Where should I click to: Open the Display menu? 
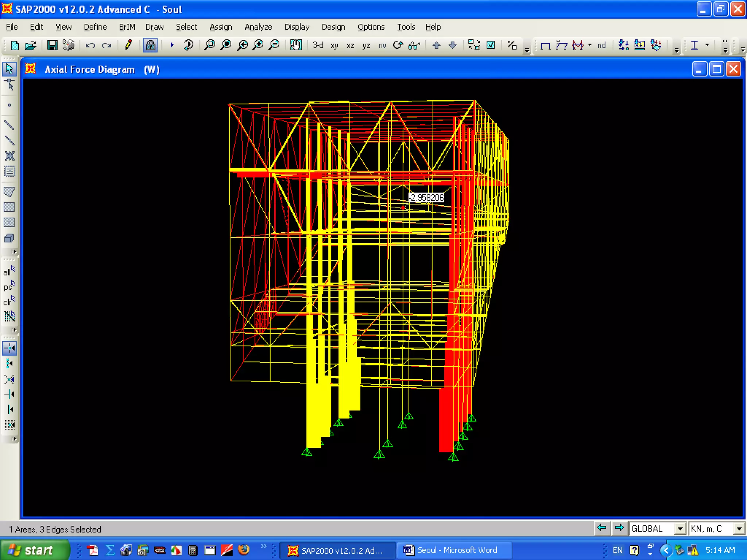[x=297, y=27]
